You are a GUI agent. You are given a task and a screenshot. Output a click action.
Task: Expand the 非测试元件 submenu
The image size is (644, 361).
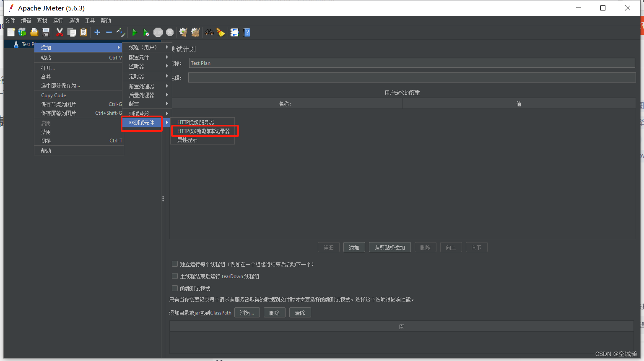pos(147,123)
